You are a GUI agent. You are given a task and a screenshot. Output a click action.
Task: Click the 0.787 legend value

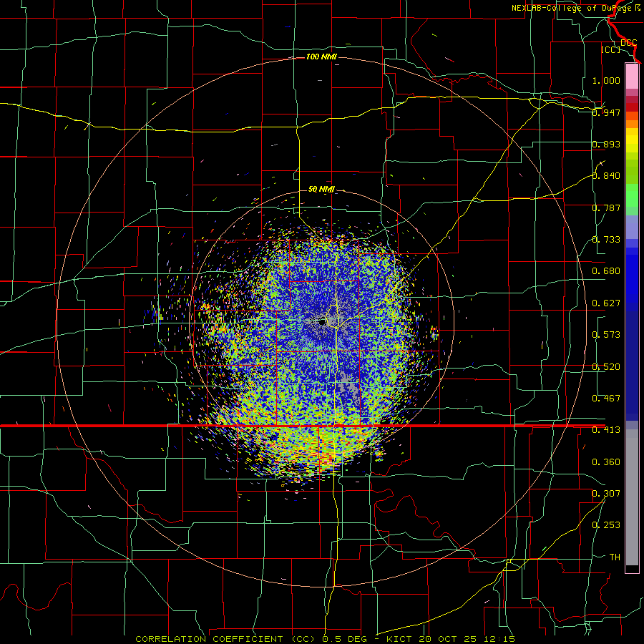(x=606, y=208)
